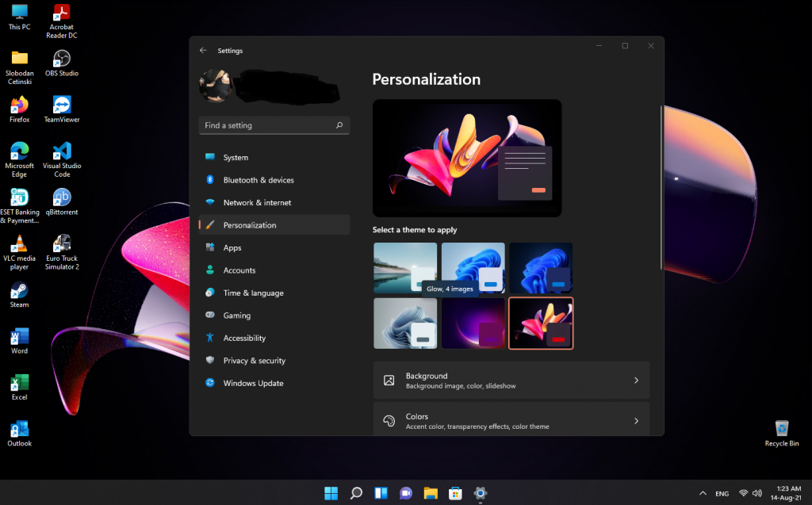
Task: Switch to Bluetooth & devices section
Action: (259, 180)
